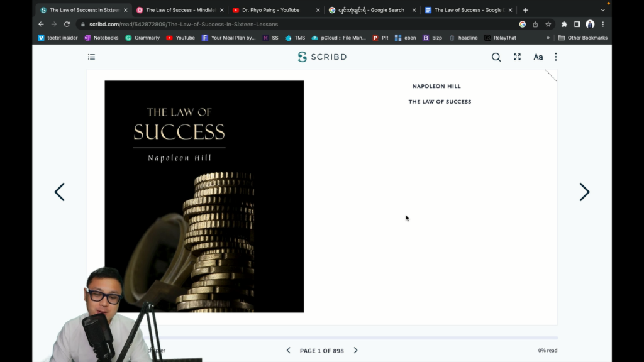644x362 pixels.
Task: Open the reader's more options menu
Action: [556, 57]
